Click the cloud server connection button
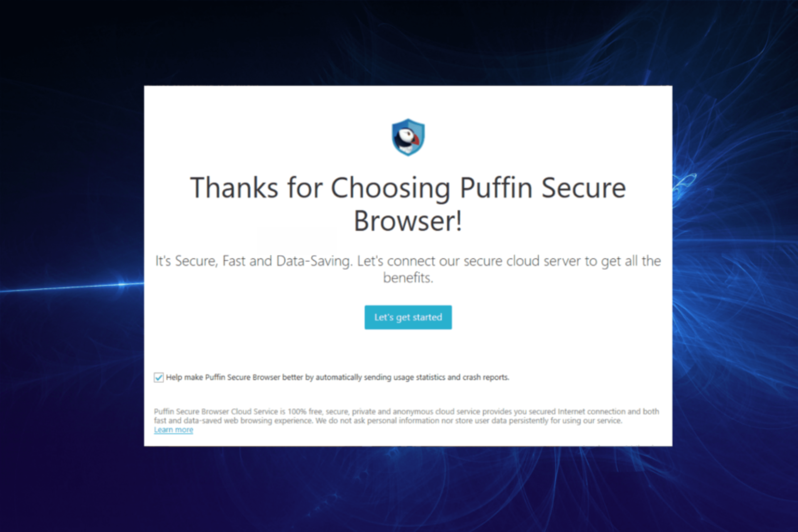This screenshot has height=532, width=798. tap(409, 317)
